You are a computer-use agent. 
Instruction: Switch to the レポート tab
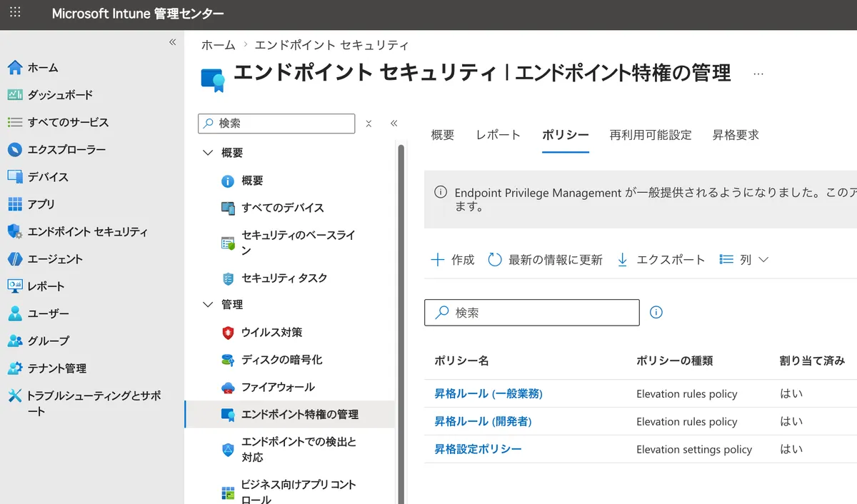tap(498, 135)
